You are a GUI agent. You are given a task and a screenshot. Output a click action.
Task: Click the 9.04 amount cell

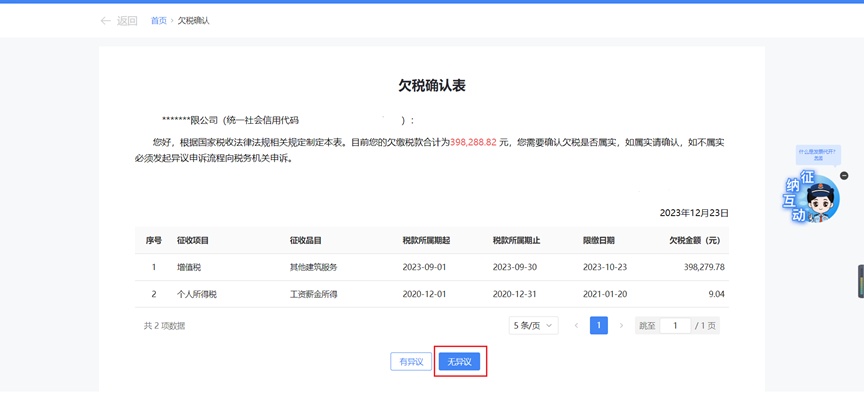(x=716, y=294)
